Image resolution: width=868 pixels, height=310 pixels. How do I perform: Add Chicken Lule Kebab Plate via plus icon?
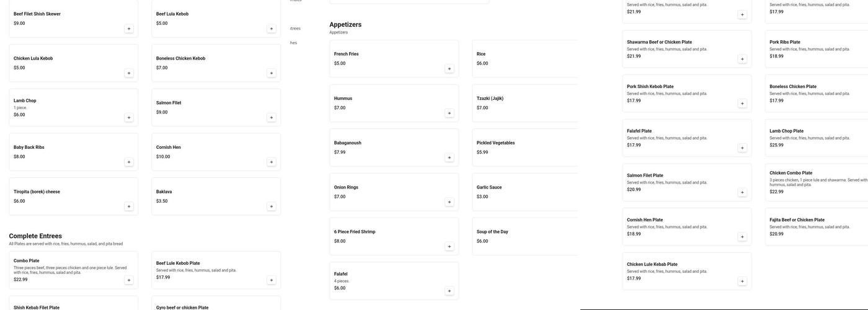tap(742, 281)
